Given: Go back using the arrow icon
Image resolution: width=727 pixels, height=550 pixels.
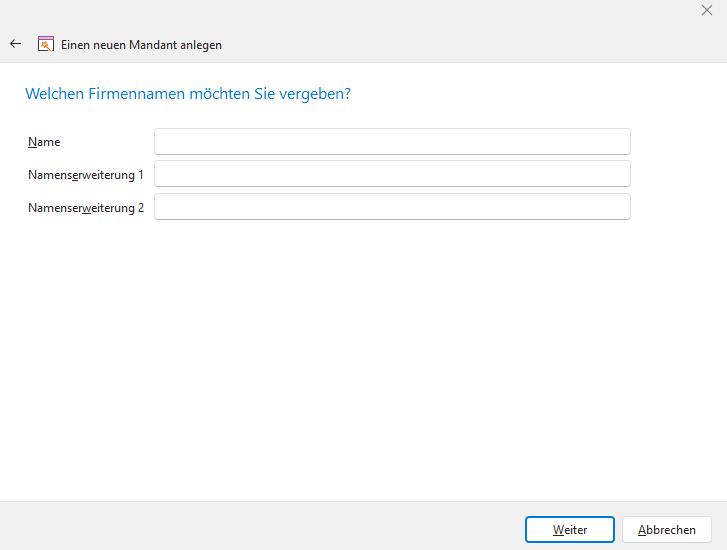Looking at the screenshot, I should tap(15, 44).
